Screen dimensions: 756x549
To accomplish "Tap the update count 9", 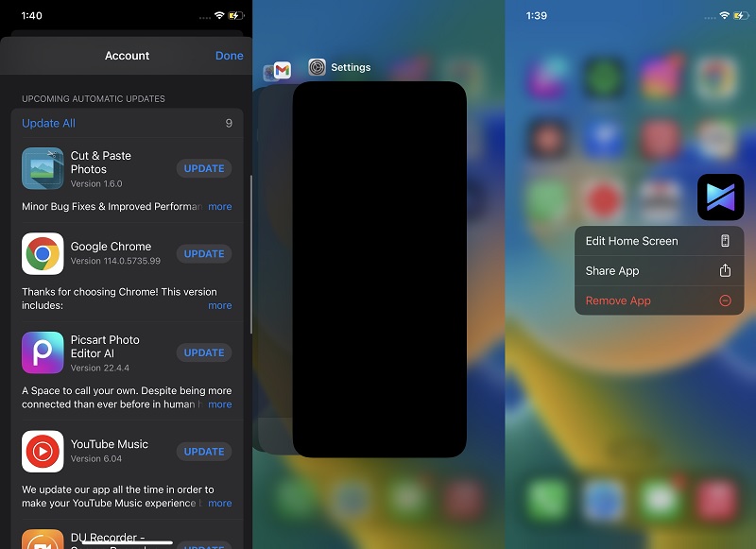I will click(229, 124).
